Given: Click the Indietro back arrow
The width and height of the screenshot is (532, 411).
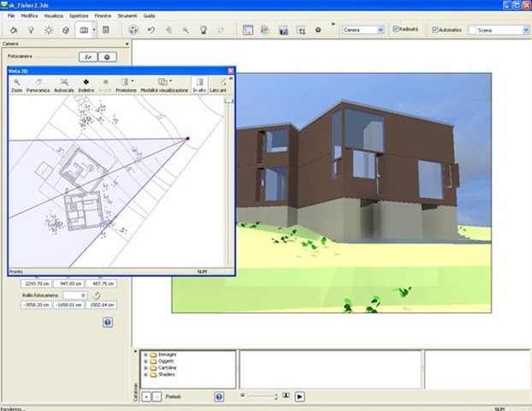Looking at the screenshot, I should tap(86, 84).
